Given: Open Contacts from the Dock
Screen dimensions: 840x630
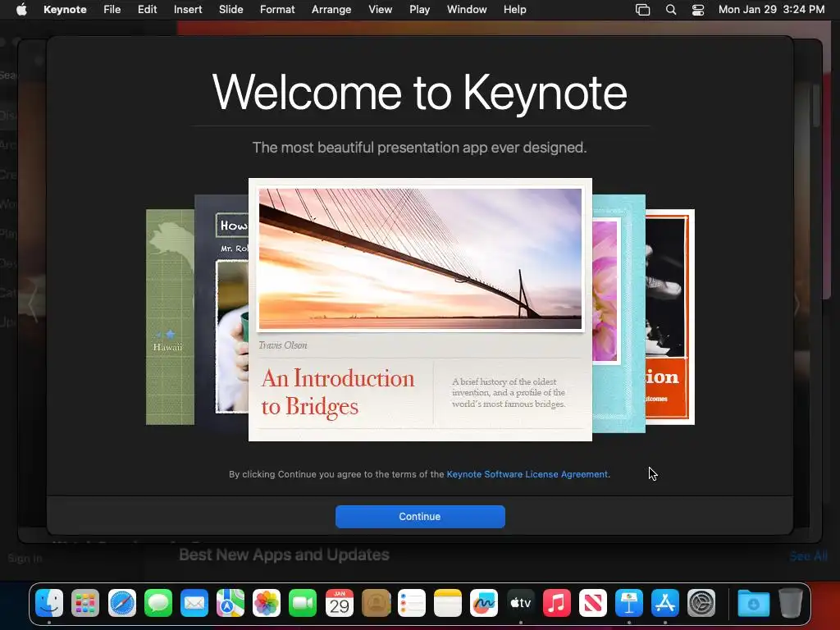Looking at the screenshot, I should click(x=376, y=603).
